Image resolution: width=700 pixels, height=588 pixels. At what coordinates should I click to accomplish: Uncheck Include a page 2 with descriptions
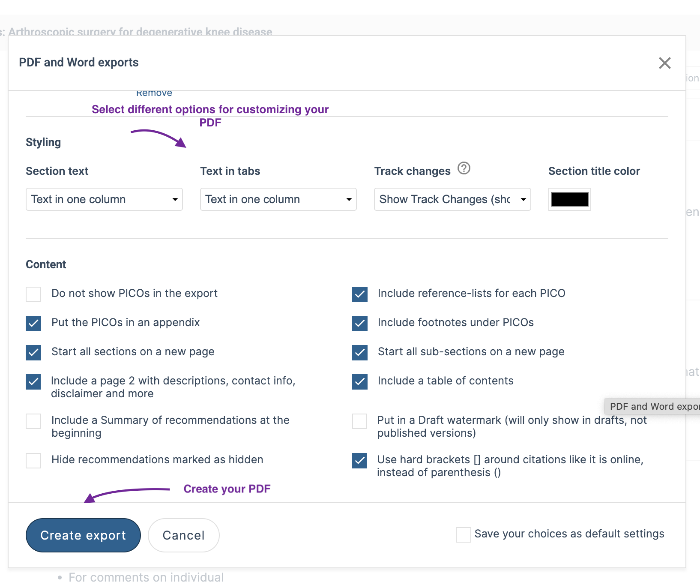[x=33, y=382]
